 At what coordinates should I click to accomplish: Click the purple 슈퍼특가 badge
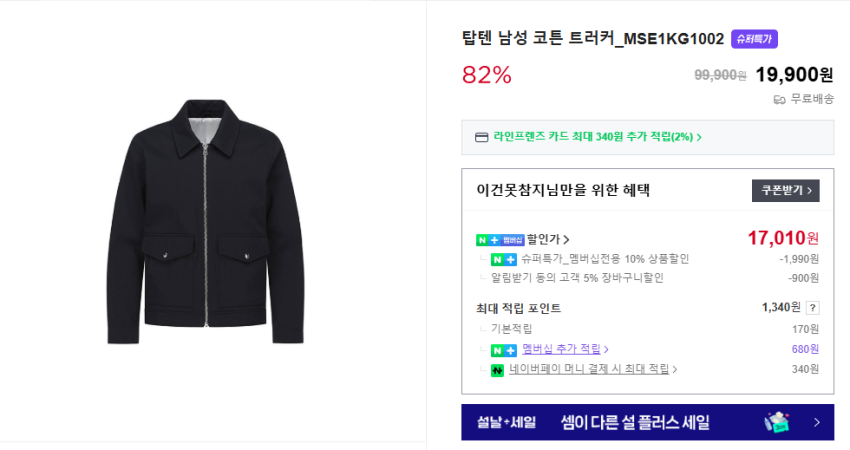pyautogui.click(x=754, y=39)
